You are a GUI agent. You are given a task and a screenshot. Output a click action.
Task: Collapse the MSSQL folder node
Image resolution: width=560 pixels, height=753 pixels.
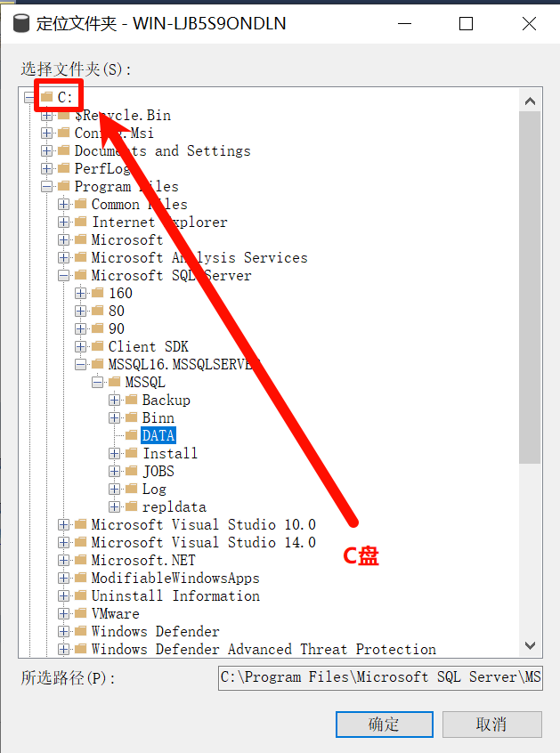(x=98, y=382)
